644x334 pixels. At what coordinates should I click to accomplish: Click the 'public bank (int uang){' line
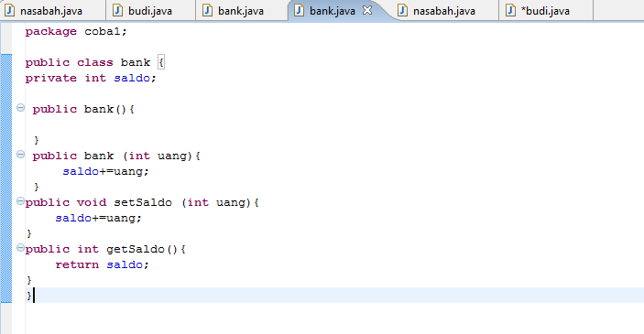(116, 156)
